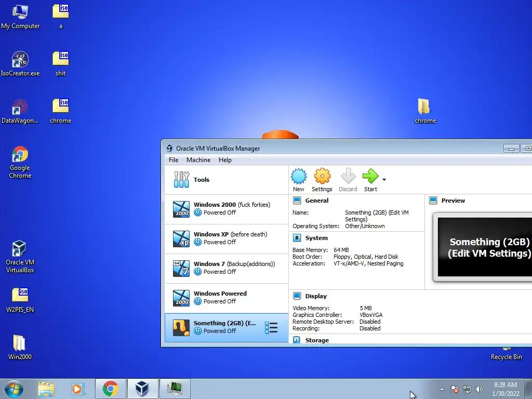The width and height of the screenshot is (532, 399).
Task: Select the Windows 2000 (fuck forkies) machine
Action: click(x=227, y=209)
